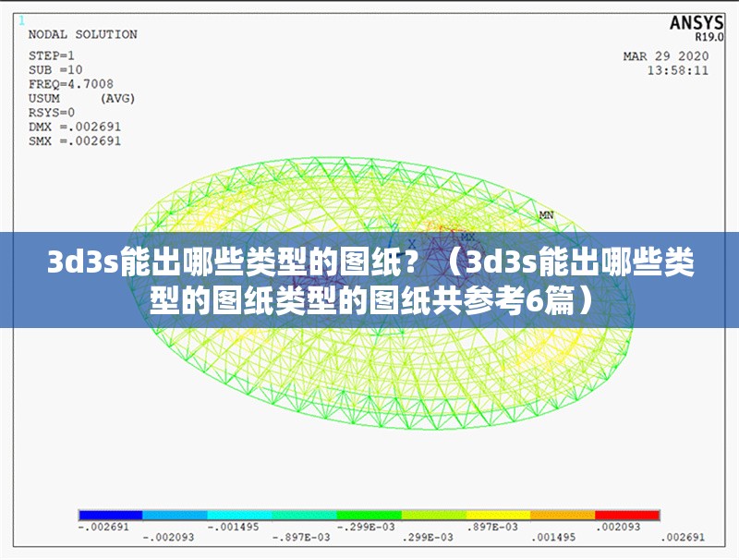Select the MX marker on the dome model

467,236
